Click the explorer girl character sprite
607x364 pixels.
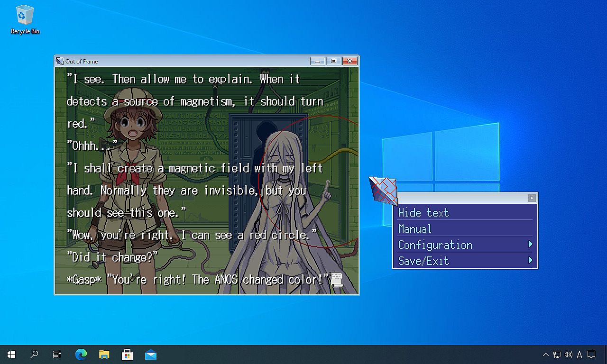click(x=134, y=190)
